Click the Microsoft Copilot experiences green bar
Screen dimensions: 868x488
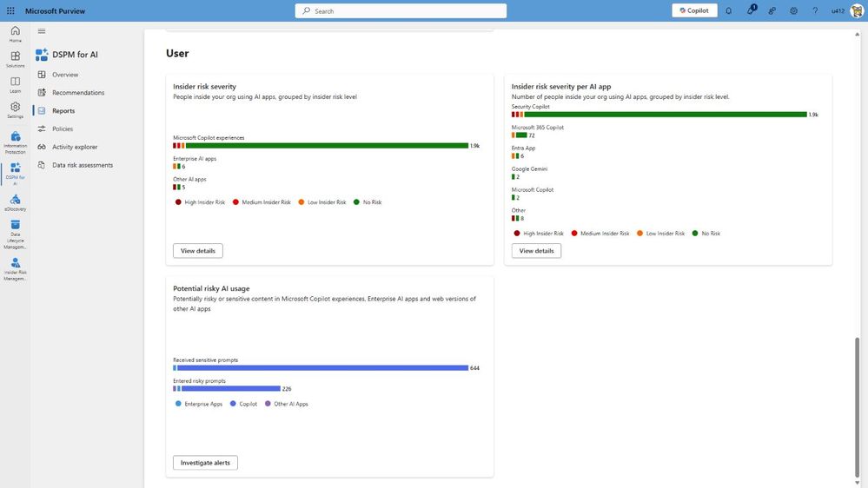[327, 146]
